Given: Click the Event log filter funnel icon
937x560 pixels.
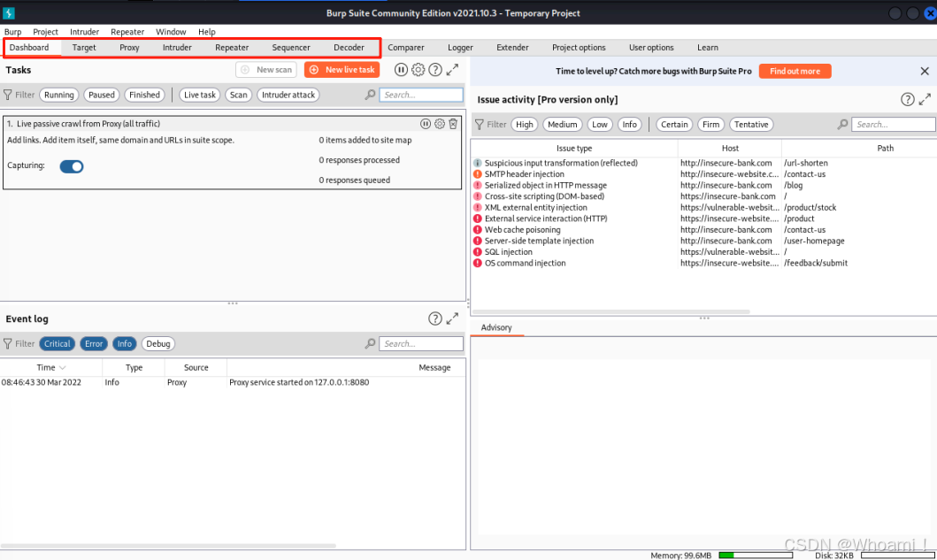Looking at the screenshot, I should (8, 343).
